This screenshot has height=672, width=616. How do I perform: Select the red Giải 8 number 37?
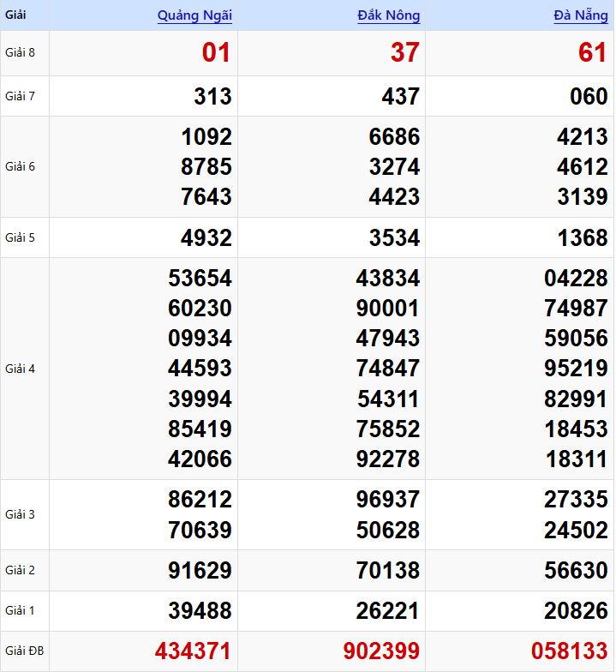coord(404,53)
